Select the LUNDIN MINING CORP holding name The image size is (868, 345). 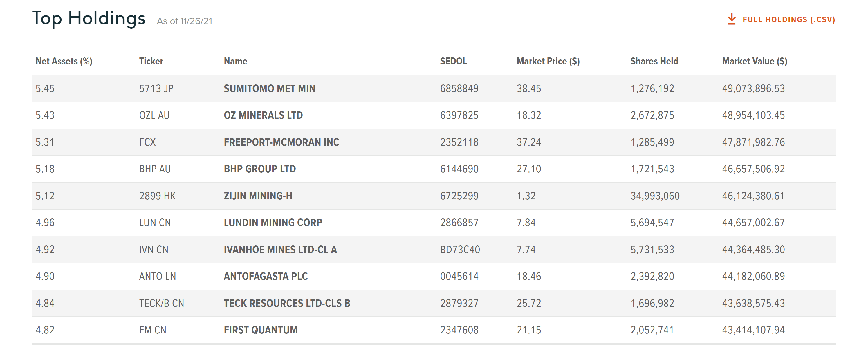[x=273, y=222]
